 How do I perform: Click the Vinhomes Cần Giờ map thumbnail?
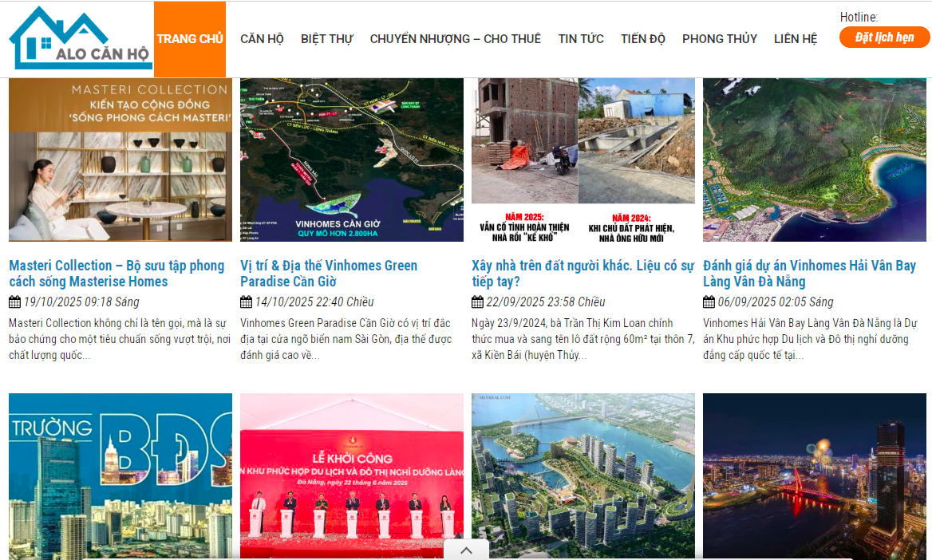(351, 159)
